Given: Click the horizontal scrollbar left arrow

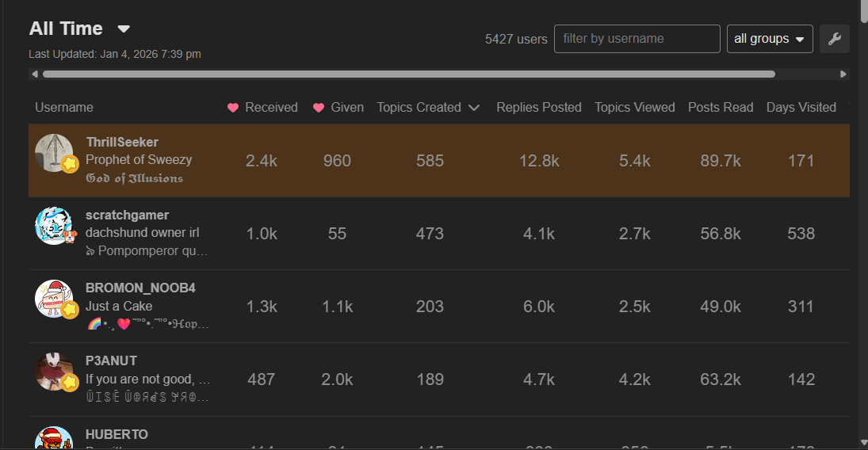Looking at the screenshot, I should 35,74.
